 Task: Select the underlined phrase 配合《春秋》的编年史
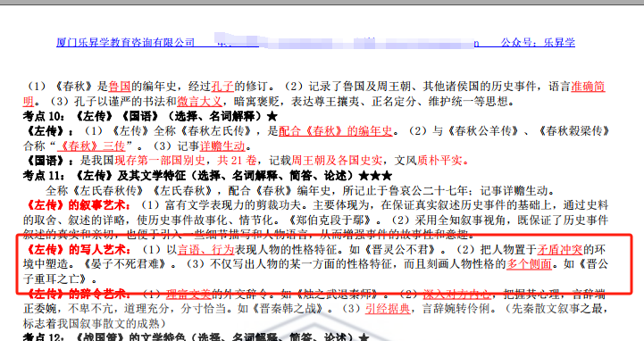335,131
